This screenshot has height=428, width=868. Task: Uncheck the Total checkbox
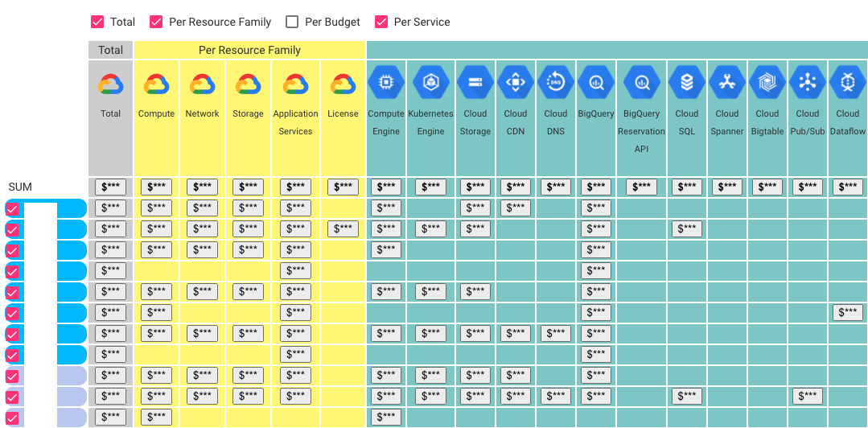[97, 23]
